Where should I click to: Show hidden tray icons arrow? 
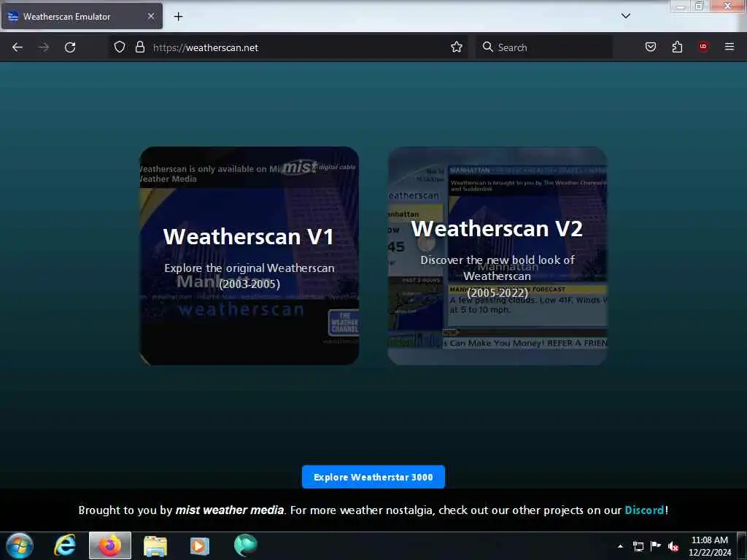pyautogui.click(x=620, y=546)
